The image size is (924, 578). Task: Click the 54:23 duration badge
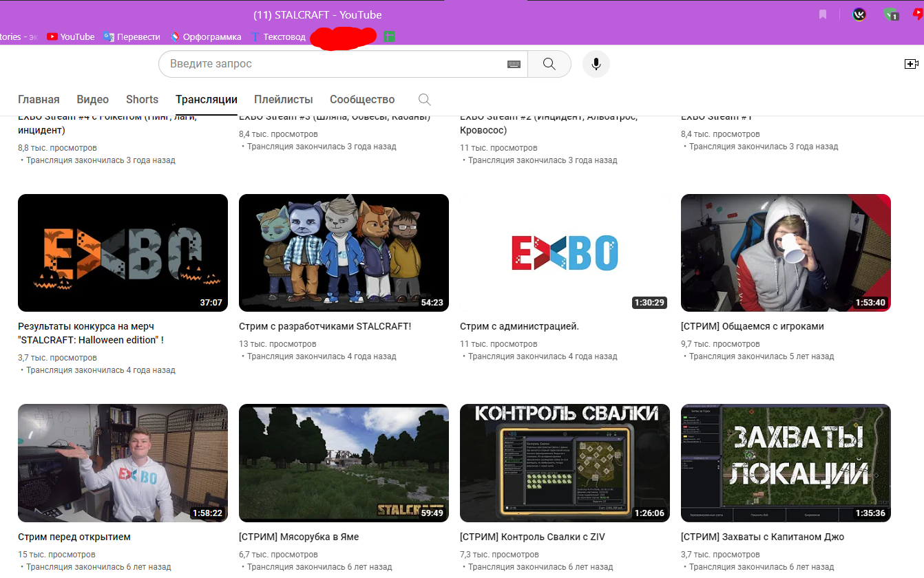[432, 303]
